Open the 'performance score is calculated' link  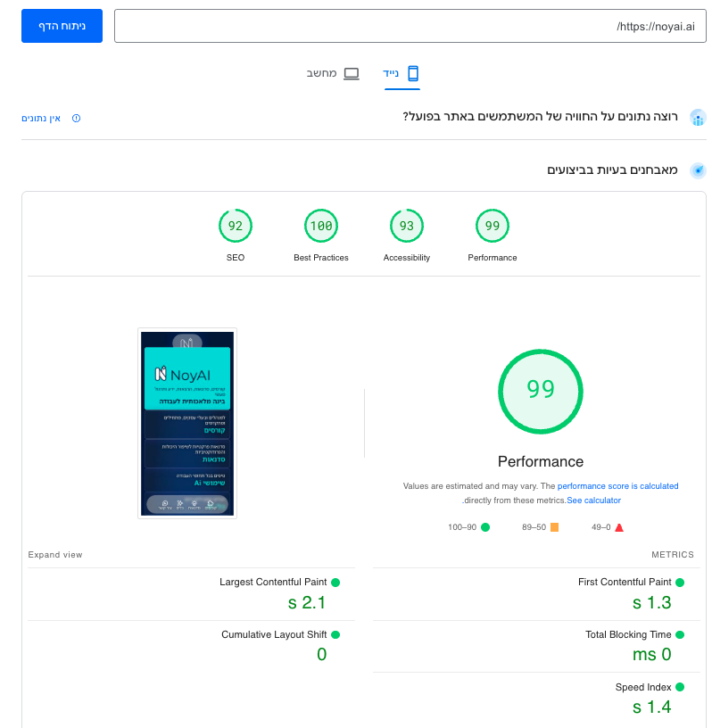(617, 486)
